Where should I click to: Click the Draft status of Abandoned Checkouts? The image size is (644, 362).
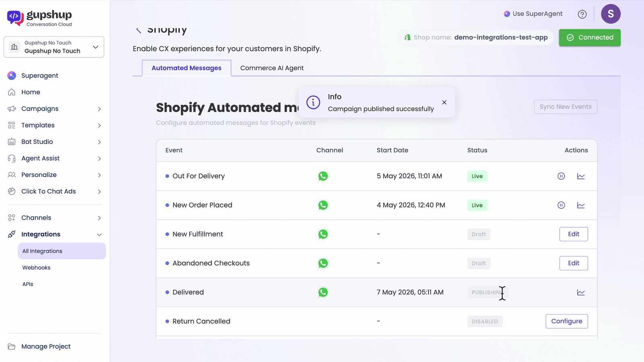point(479,263)
